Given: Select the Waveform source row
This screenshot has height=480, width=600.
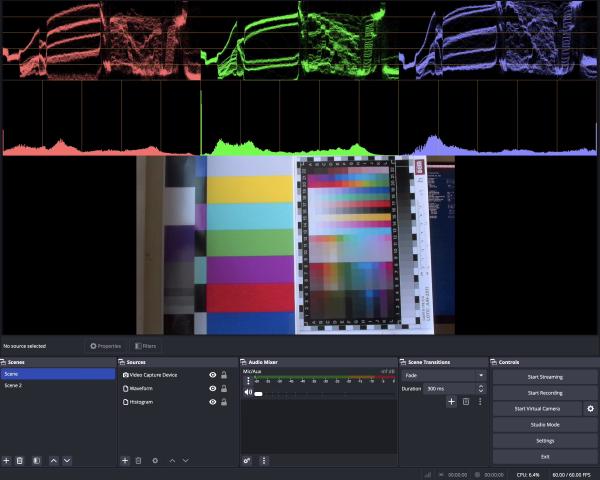Looking at the screenshot, I should (177, 389).
